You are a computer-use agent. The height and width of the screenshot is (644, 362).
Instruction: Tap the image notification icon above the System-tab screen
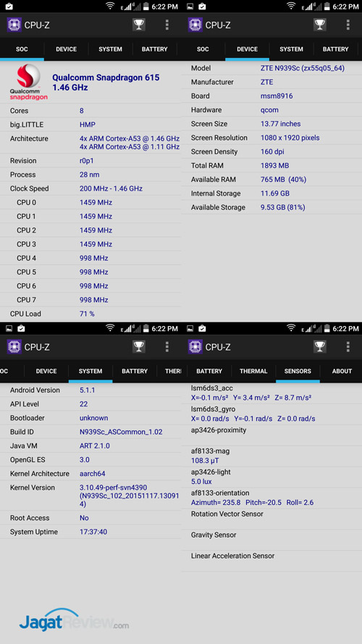tap(9, 329)
